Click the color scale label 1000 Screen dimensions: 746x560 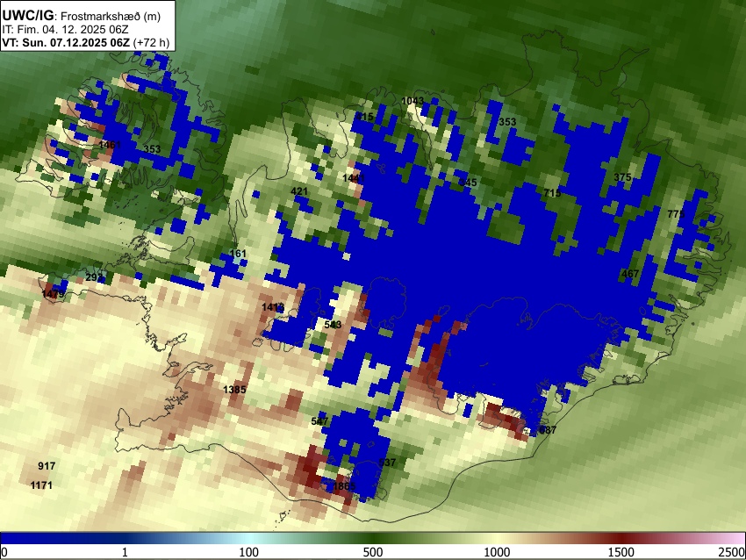tap(497, 552)
